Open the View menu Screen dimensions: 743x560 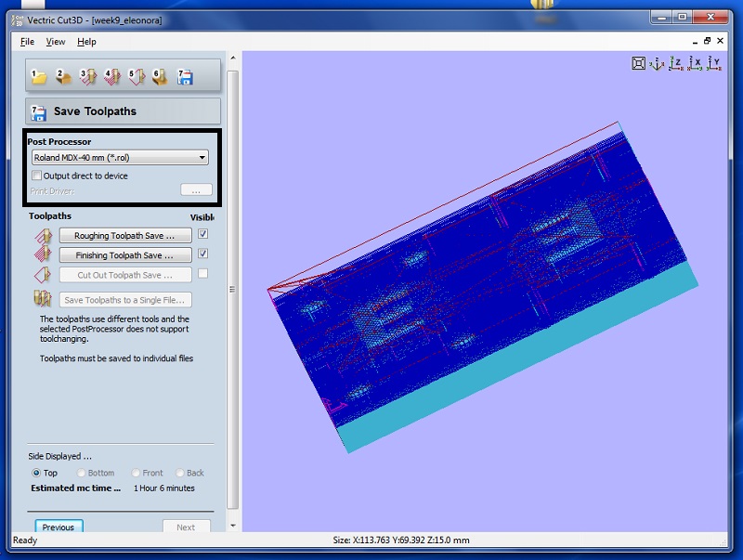click(56, 42)
